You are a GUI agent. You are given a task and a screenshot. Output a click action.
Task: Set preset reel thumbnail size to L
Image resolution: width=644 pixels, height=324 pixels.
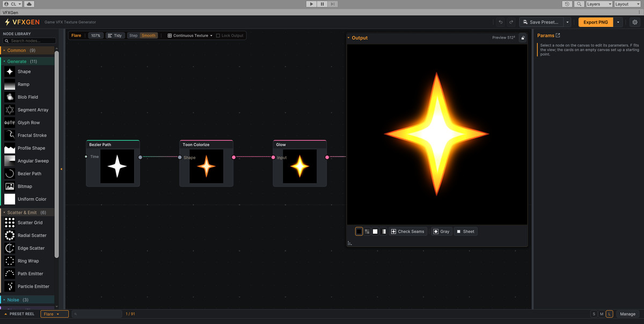610,314
